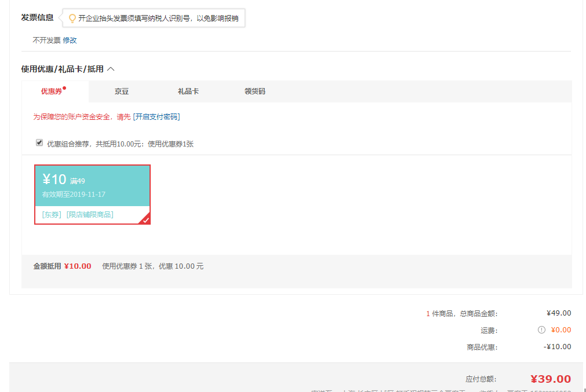Click the 发票信息 heading
This screenshot has width=586, height=392.
tap(37, 17)
